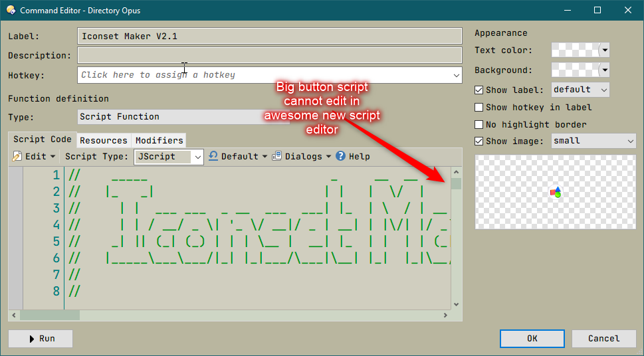Open the Edit pencil icon menu
Screen dimensions: 644x356
click(17, 157)
